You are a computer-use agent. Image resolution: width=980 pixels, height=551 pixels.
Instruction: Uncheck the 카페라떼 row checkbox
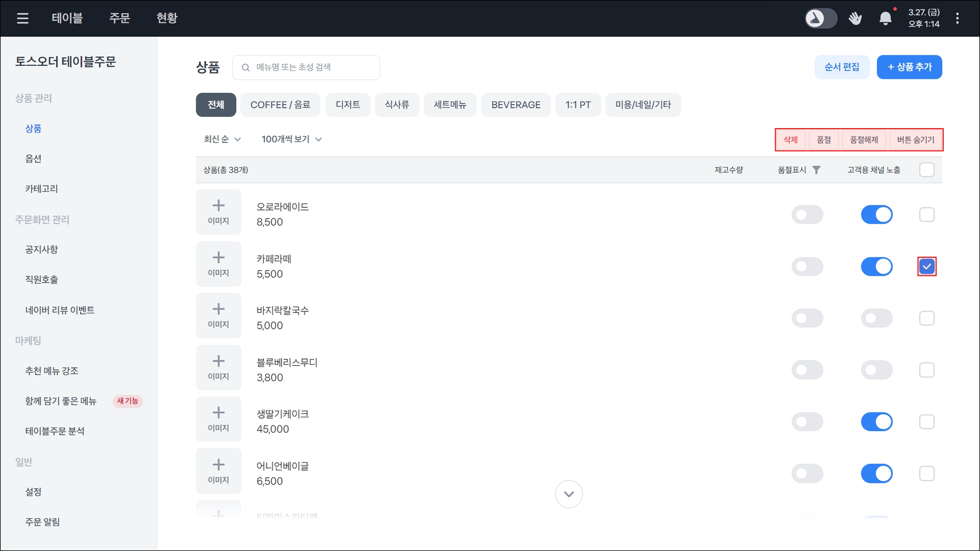pos(926,266)
